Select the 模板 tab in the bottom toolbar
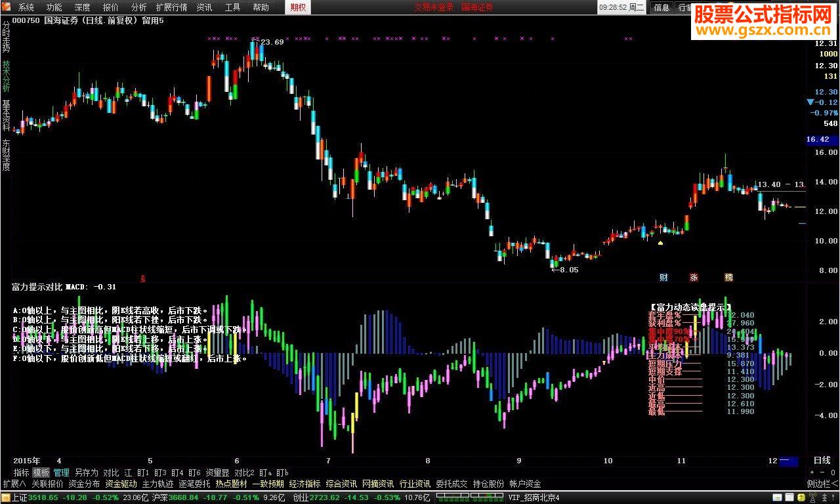 coord(41,472)
